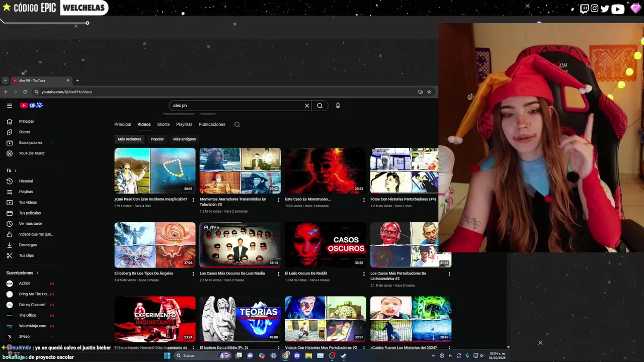
Task: Click install app icon in address bar
Action: click(x=420, y=92)
